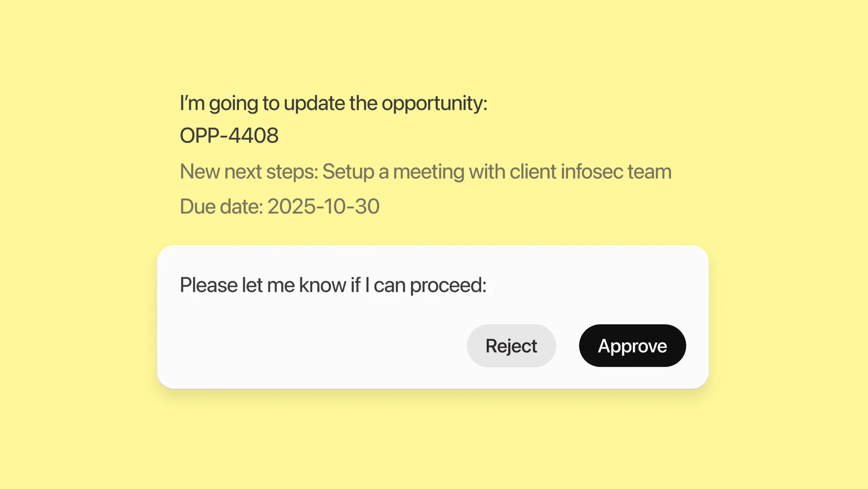Click the OPP-4408 opportunity ID
This screenshot has width=868, height=489.
coord(229,135)
